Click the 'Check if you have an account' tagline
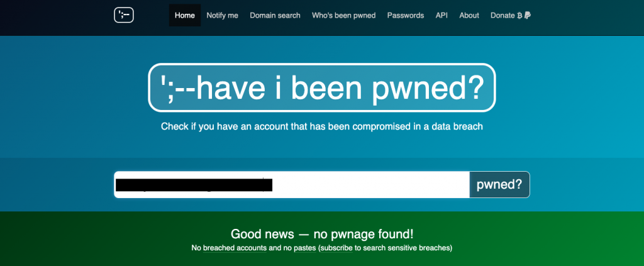The height and width of the screenshot is (266, 644). pos(322,126)
